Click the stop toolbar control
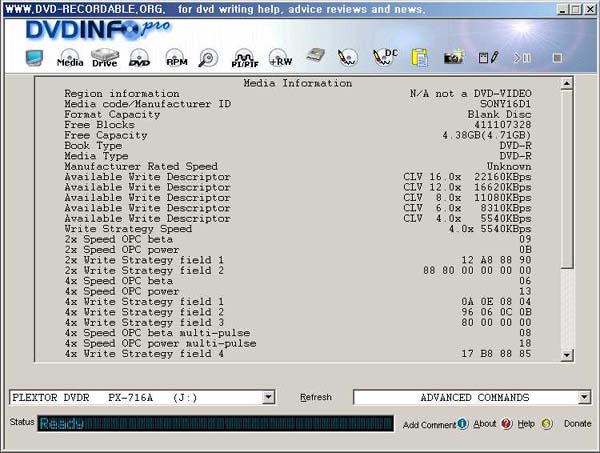The image size is (600, 453). click(557, 58)
